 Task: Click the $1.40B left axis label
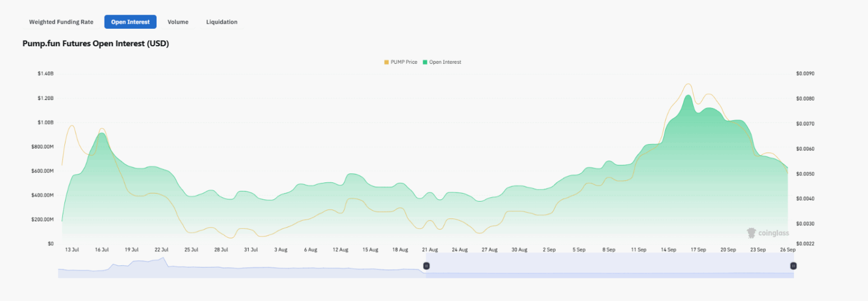46,74
